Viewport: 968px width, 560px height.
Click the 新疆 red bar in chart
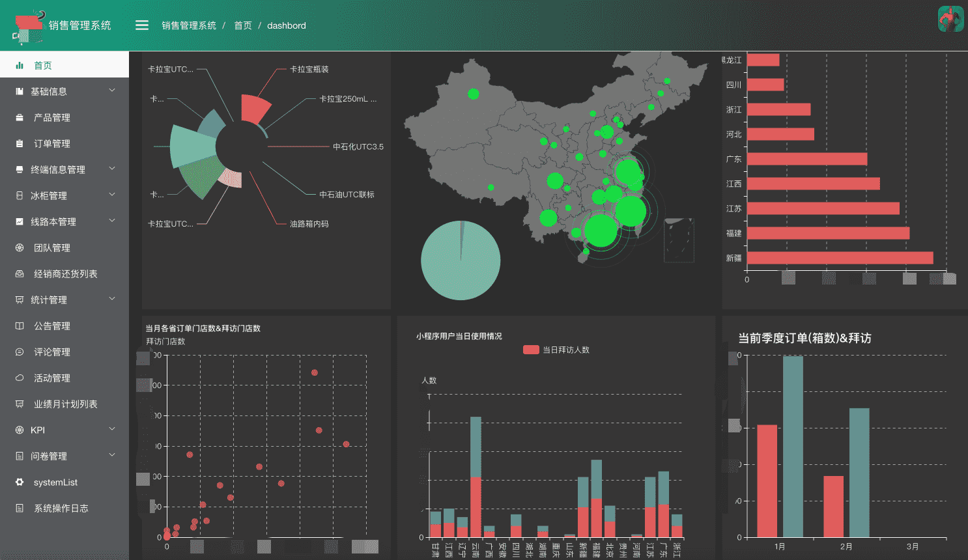point(840,258)
